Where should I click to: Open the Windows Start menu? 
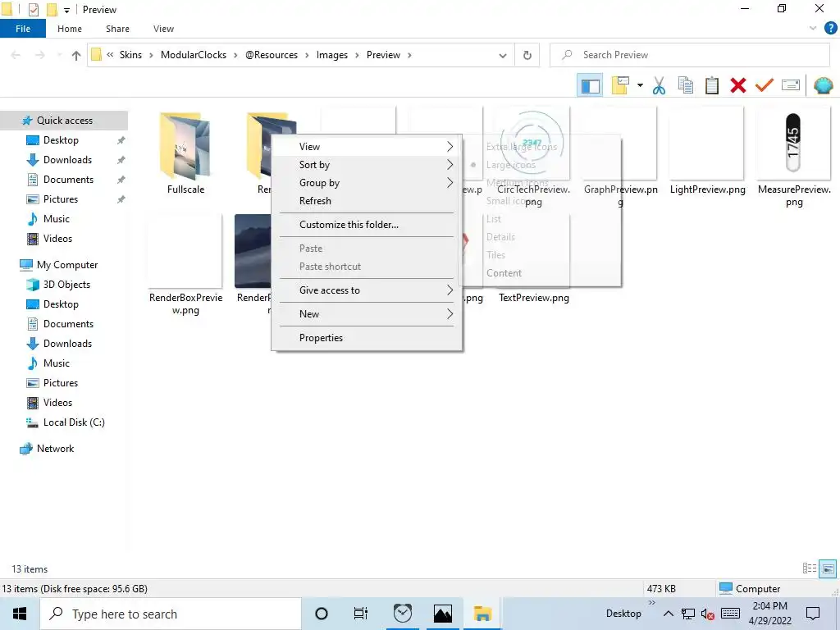click(20, 614)
